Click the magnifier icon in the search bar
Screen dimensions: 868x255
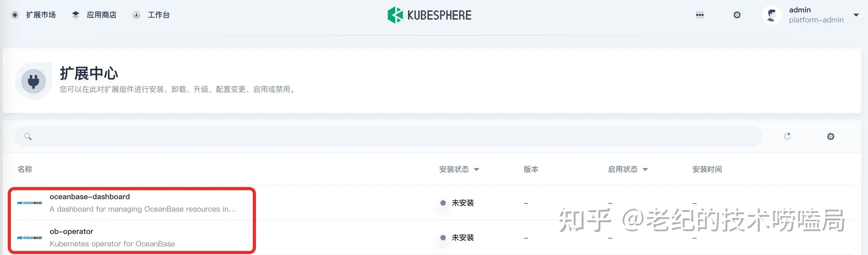[x=28, y=136]
